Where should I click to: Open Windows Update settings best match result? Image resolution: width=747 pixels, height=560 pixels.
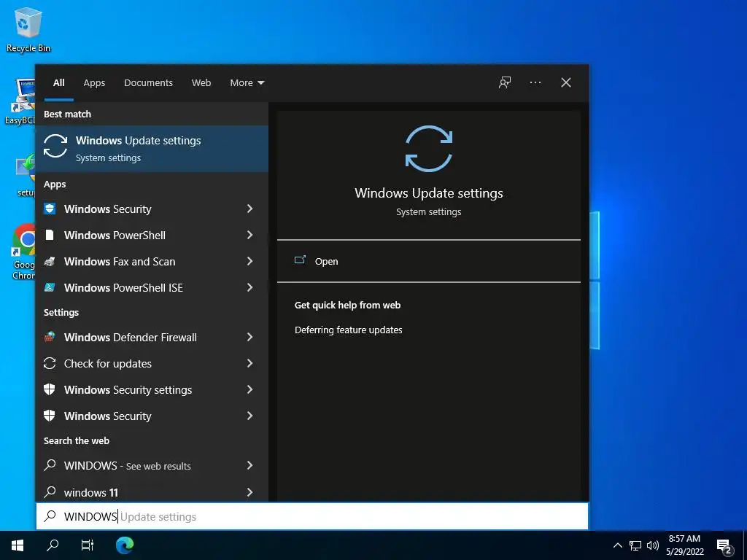tap(152, 149)
